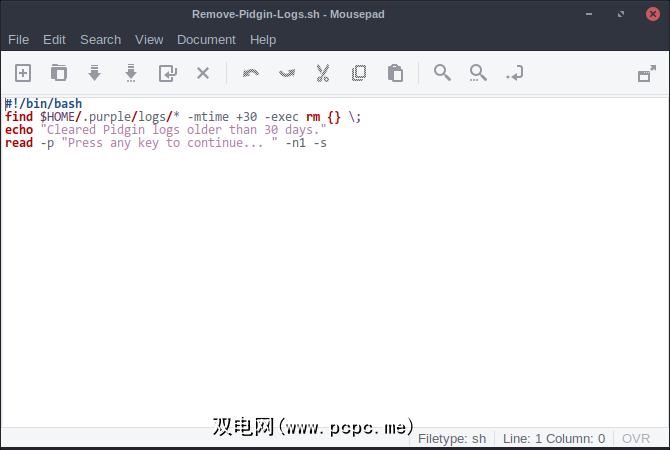
Task: Open the File menu
Action: [18, 40]
